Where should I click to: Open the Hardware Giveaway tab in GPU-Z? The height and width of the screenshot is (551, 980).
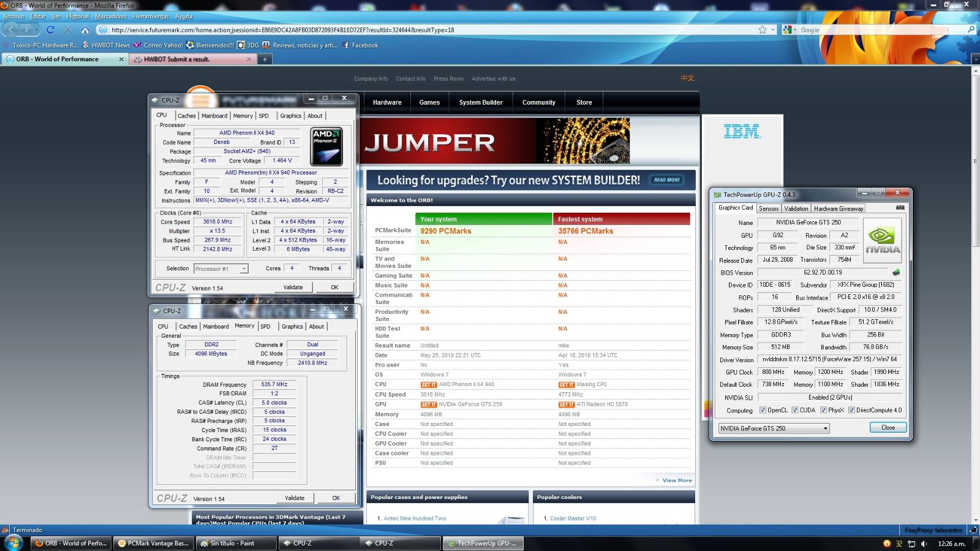tap(839, 208)
